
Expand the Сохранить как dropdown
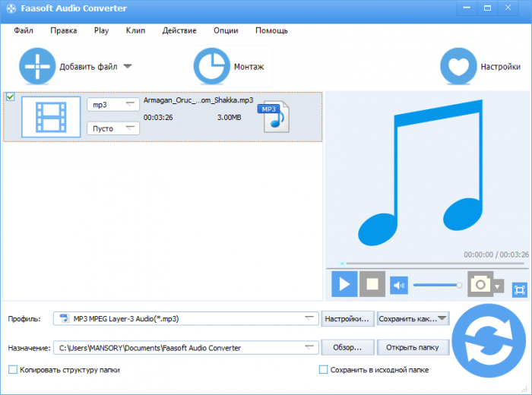click(413, 318)
